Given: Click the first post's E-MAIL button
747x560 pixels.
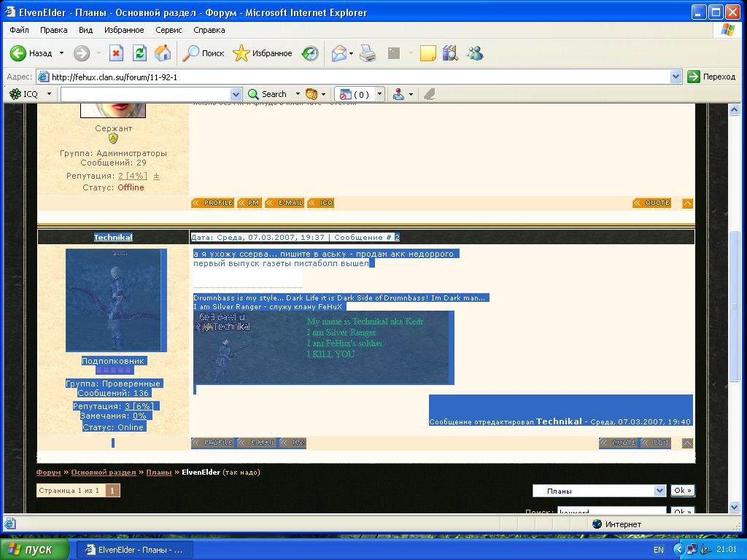Looking at the screenshot, I should coord(285,203).
